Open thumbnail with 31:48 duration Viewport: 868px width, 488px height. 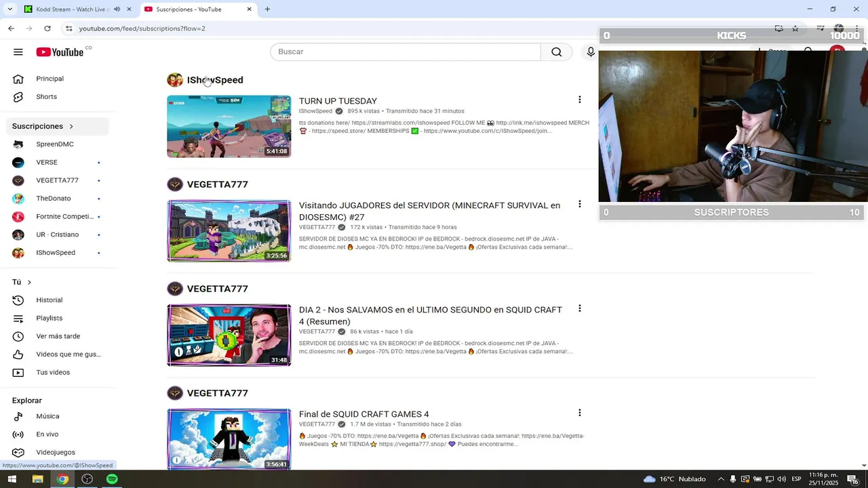229,335
